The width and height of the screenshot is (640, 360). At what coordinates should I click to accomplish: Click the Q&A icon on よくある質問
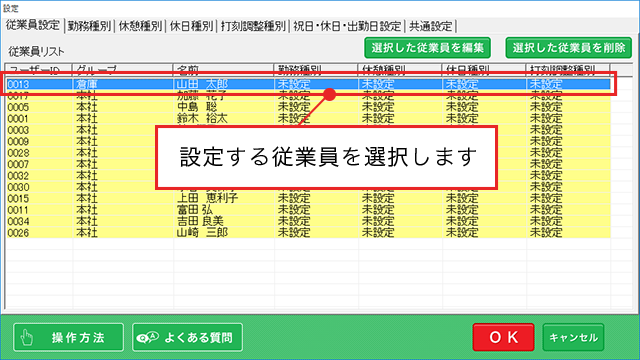coord(147,338)
